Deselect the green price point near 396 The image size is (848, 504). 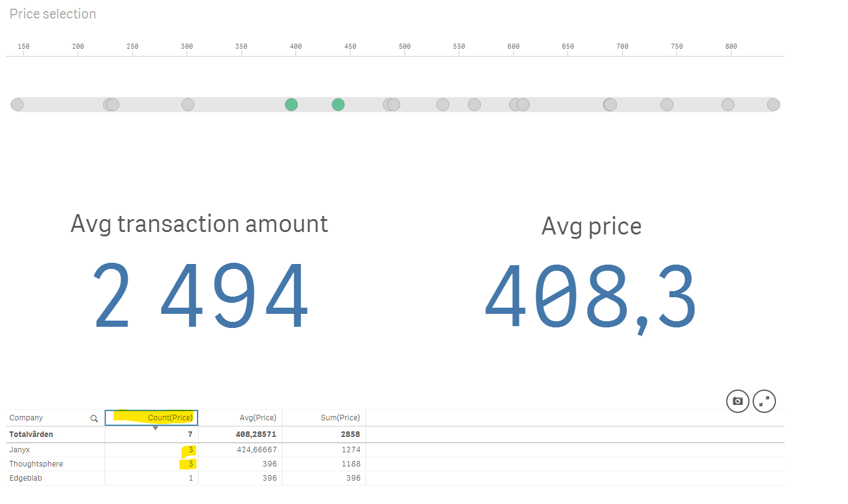click(x=292, y=105)
